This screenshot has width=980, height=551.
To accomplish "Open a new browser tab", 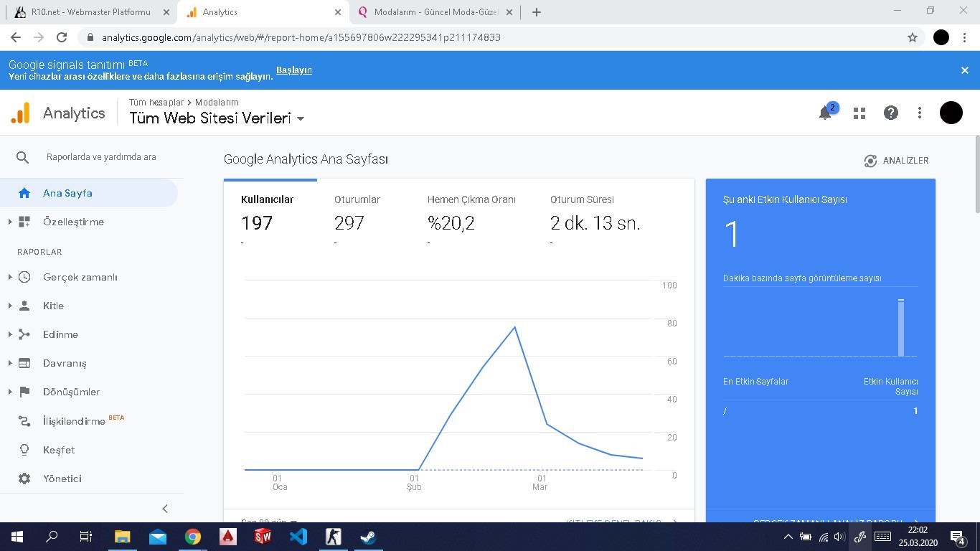I will (x=537, y=12).
